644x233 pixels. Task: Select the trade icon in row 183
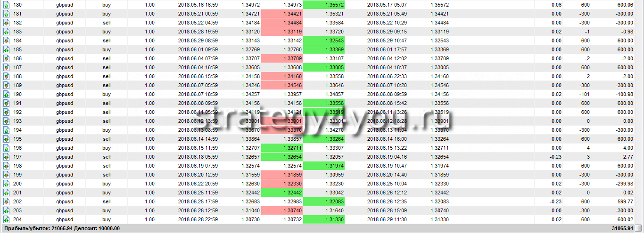(6, 32)
